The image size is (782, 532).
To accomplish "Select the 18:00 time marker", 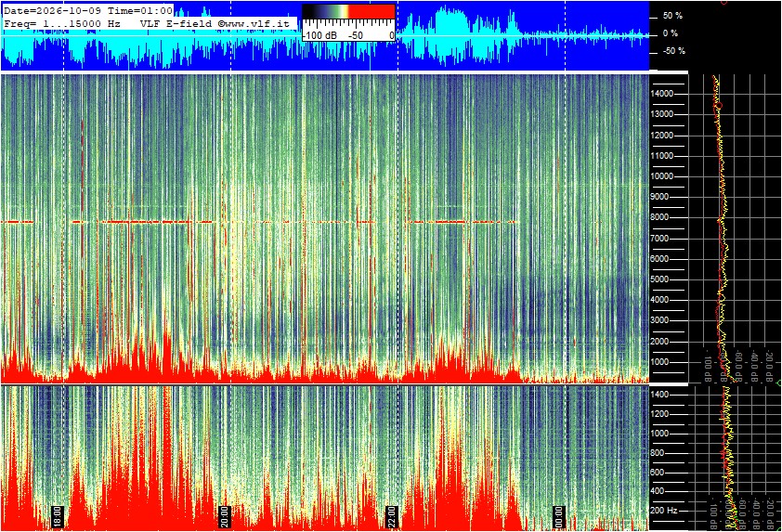I will click(x=58, y=516).
